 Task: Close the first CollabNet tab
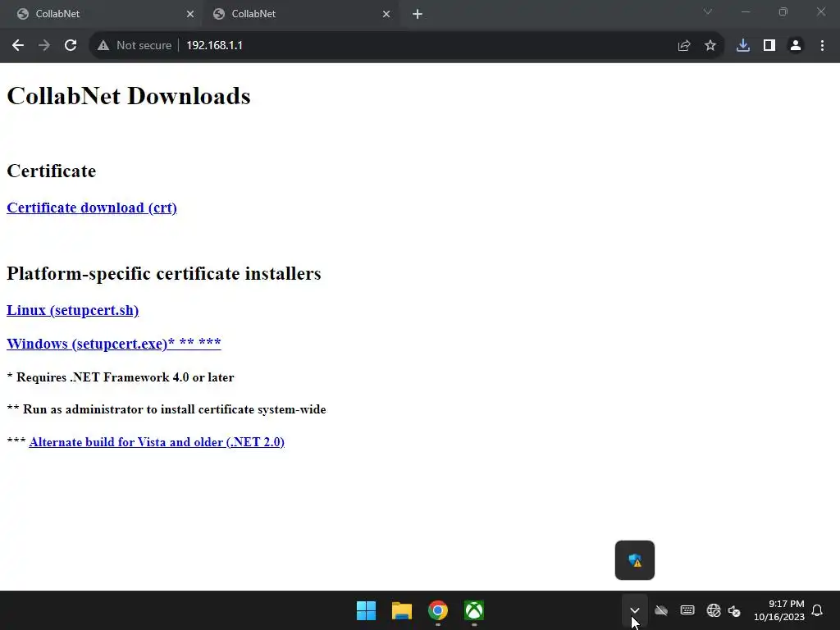pyautogui.click(x=190, y=14)
